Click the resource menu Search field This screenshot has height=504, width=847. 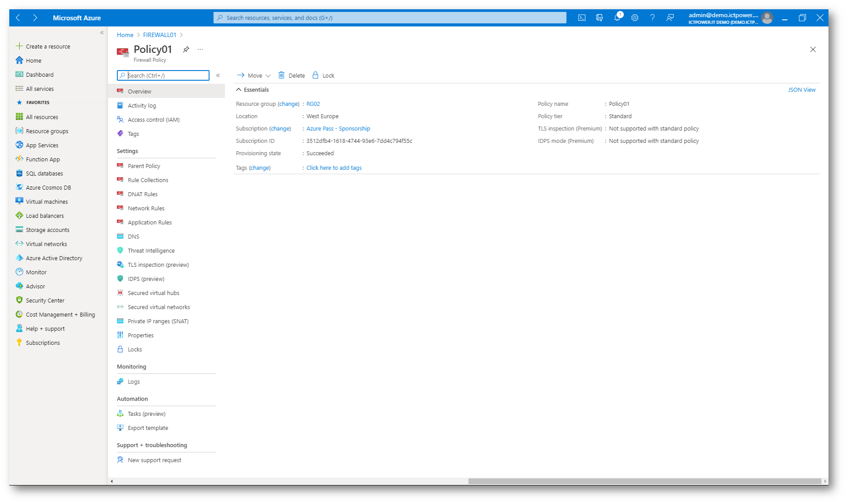(x=163, y=75)
